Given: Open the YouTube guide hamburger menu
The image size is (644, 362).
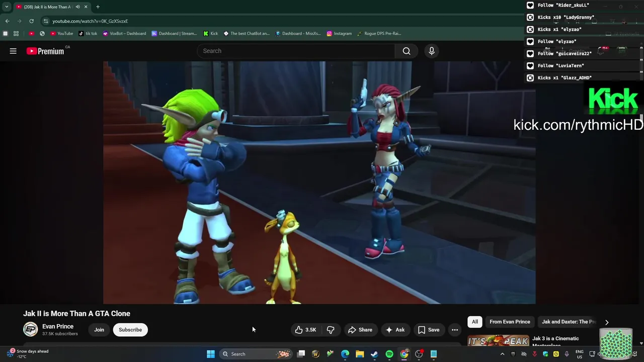Looking at the screenshot, I should (13, 51).
